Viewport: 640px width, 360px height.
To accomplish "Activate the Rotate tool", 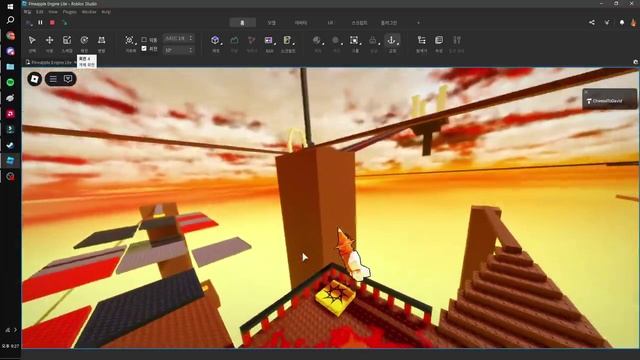I will point(84,40).
